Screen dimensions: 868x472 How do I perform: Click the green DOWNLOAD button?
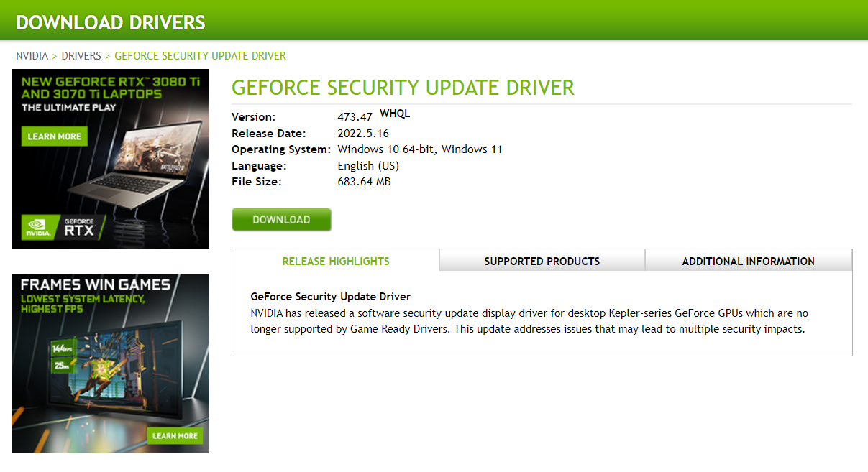click(281, 220)
